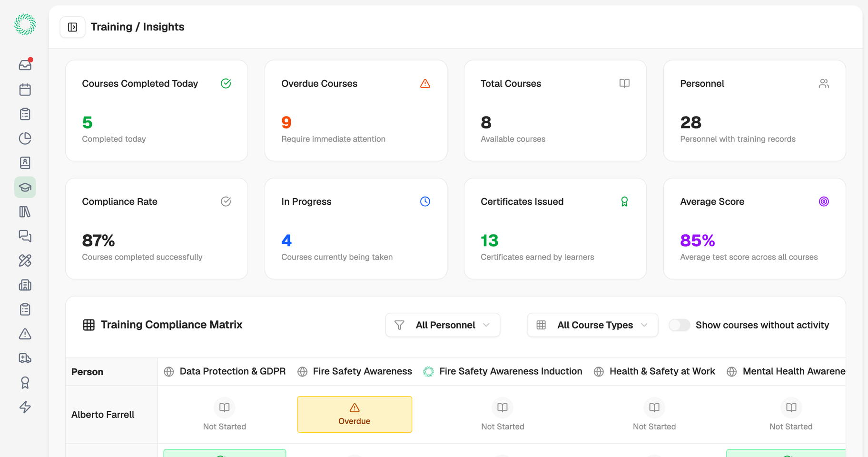Viewport: 868px width, 457px height.
Task: Click the Compliance Rate value 87%
Action: click(99, 241)
